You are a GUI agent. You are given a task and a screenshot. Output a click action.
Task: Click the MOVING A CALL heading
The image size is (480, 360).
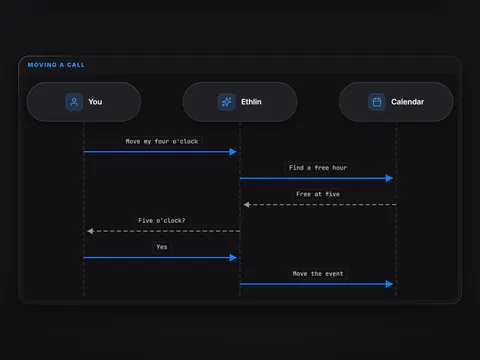click(56, 65)
